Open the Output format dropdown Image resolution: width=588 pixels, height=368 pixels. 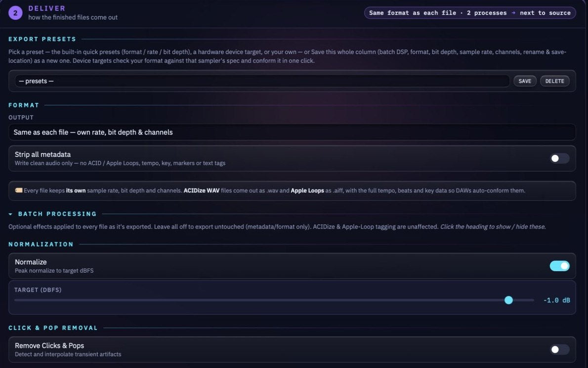(292, 132)
